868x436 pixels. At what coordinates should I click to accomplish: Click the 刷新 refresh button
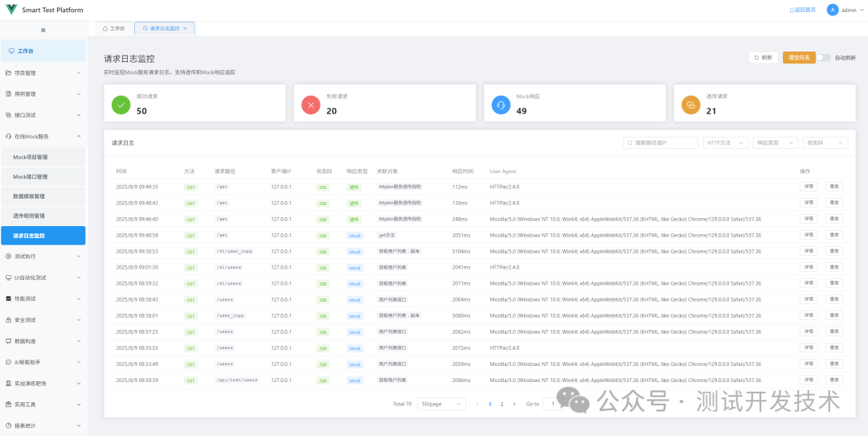(764, 58)
